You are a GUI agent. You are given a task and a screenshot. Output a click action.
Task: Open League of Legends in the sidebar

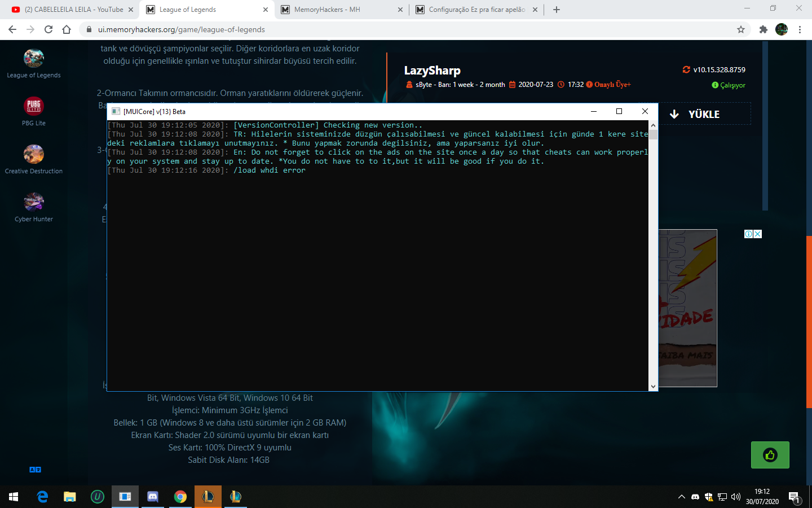coord(34,63)
